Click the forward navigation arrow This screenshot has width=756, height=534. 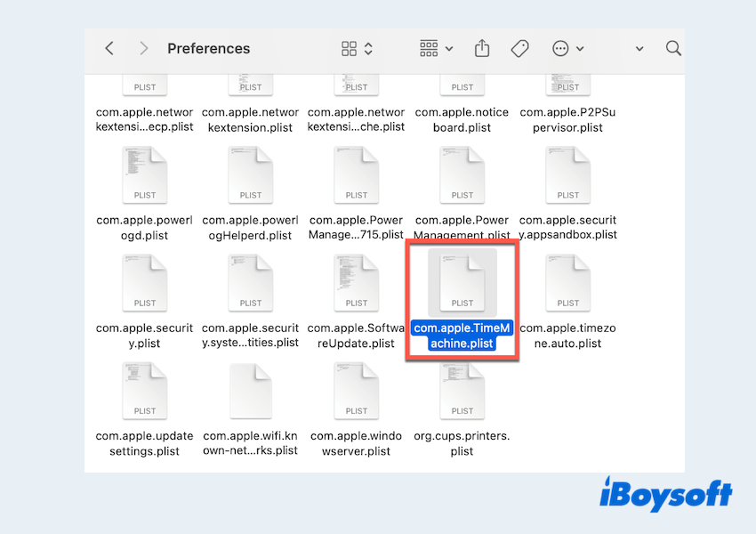click(143, 49)
